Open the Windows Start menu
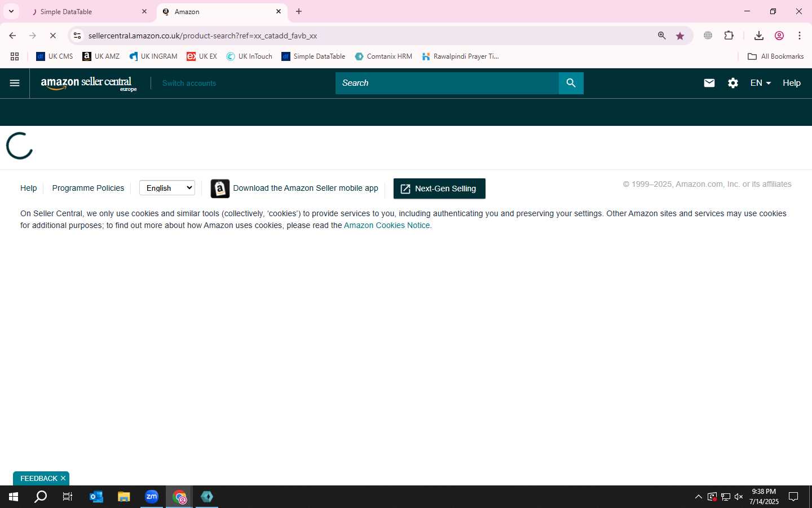This screenshot has width=812, height=508. click(14, 497)
